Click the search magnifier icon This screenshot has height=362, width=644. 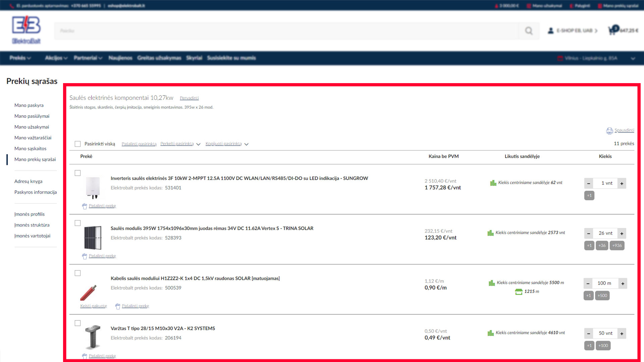tap(529, 31)
